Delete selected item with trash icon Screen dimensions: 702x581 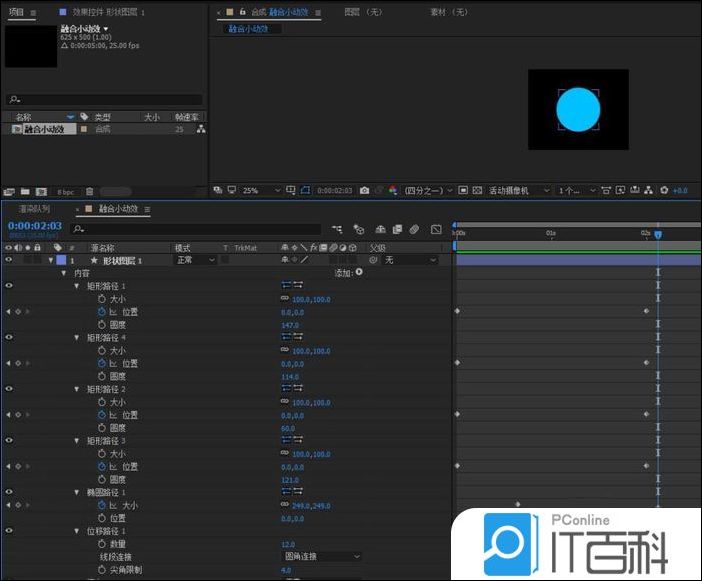coord(89,191)
